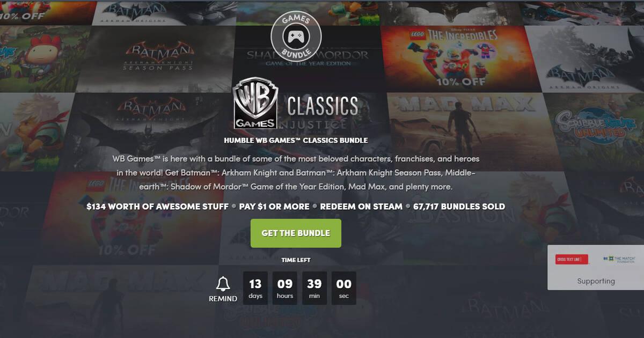Click the Crisis Text Line charity logo
The height and width of the screenshot is (338, 644).
tap(572, 260)
